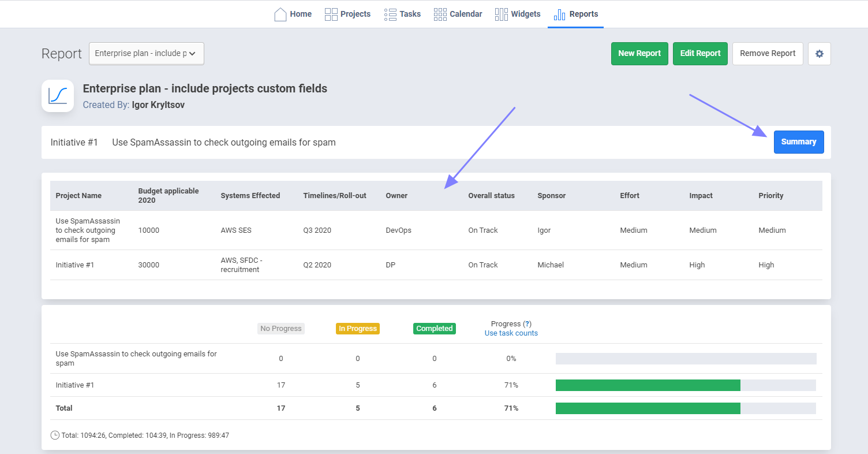Open the blue Summary button
The height and width of the screenshot is (454, 868).
798,142
